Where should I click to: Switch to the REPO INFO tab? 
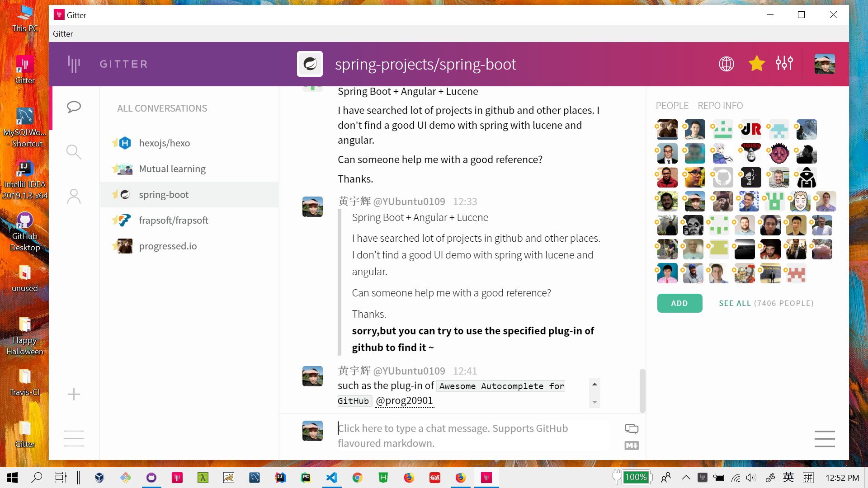pos(720,106)
